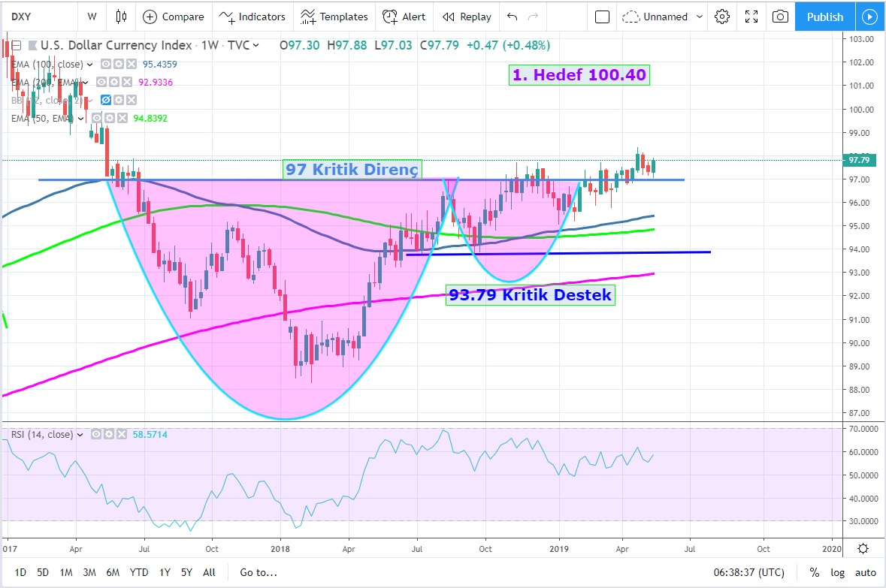Screen dimensions: 886x588
Task: Publish the chart idea
Action: (825, 17)
